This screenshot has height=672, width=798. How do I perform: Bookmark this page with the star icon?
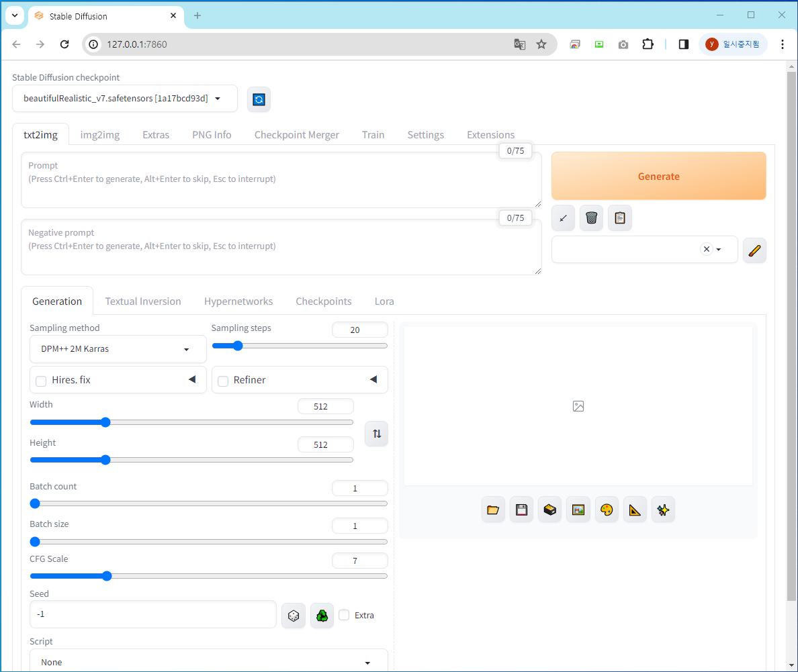pos(541,44)
